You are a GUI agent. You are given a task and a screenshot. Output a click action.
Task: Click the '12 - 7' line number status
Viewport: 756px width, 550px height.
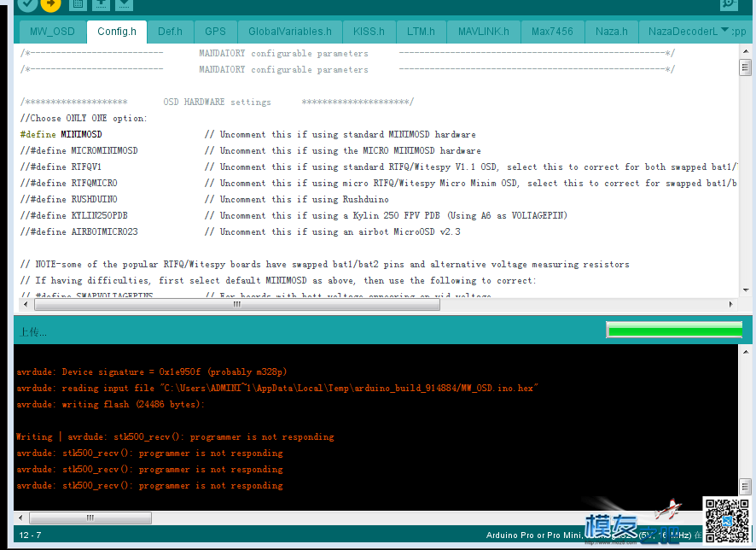point(30,535)
